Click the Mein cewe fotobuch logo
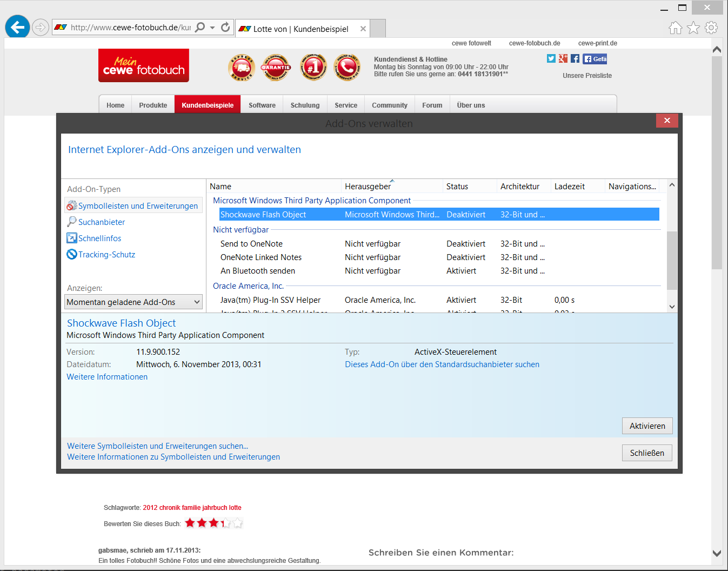The image size is (728, 571). tap(144, 65)
